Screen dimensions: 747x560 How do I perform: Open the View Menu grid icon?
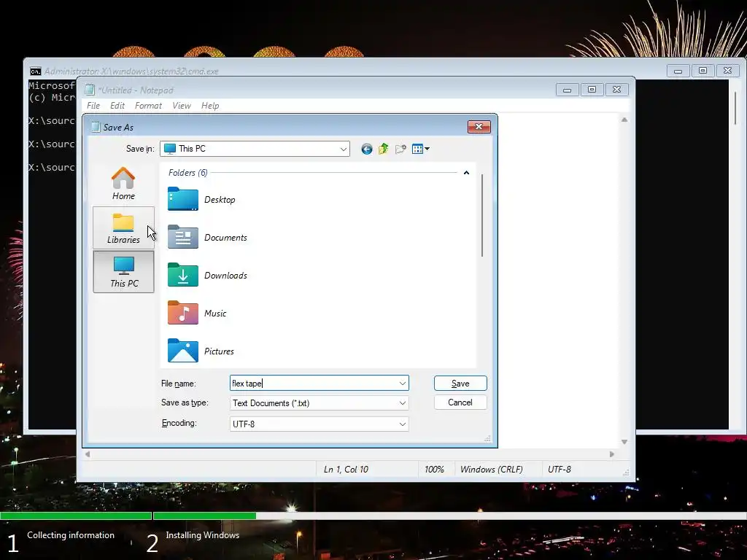[421, 149]
